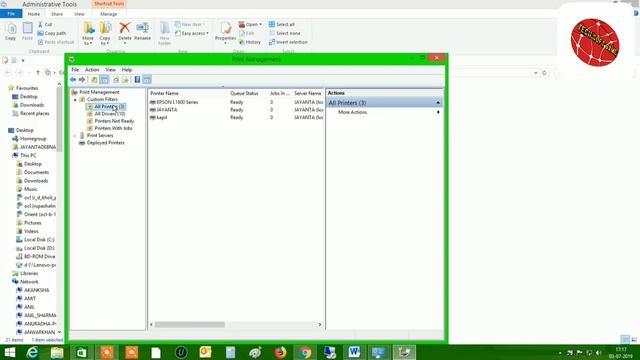The width and height of the screenshot is (640, 360).
Task: Click the left arrow of the printer list scrollbar
Action: click(x=151, y=325)
